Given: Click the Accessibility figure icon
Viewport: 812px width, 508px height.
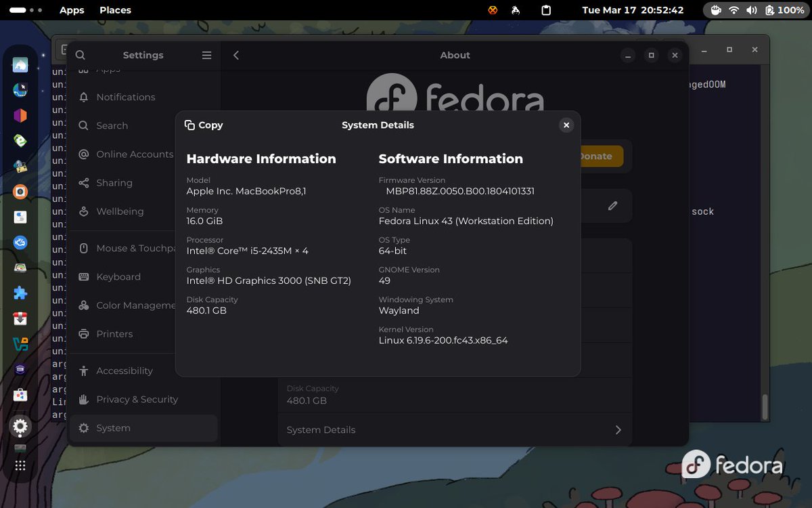Looking at the screenshot, I should (84, 371).
